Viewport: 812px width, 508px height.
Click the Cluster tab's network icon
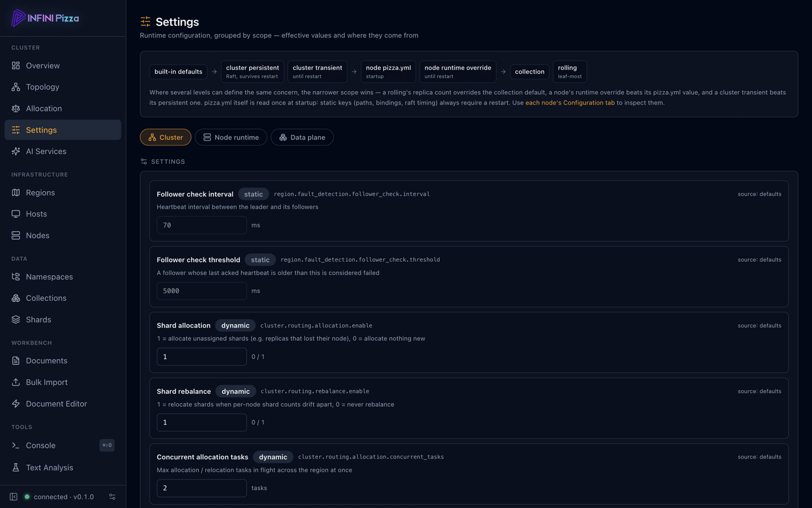point(152,137)
